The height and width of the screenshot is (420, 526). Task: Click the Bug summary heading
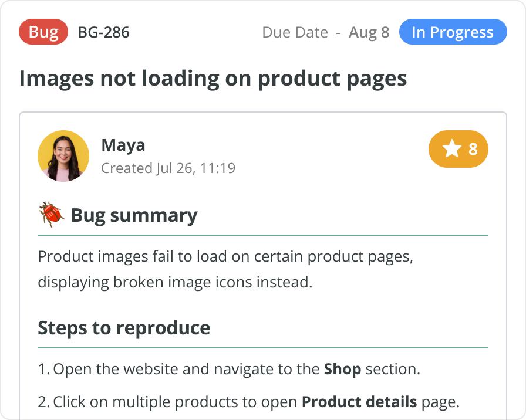[x=134, y=215]
